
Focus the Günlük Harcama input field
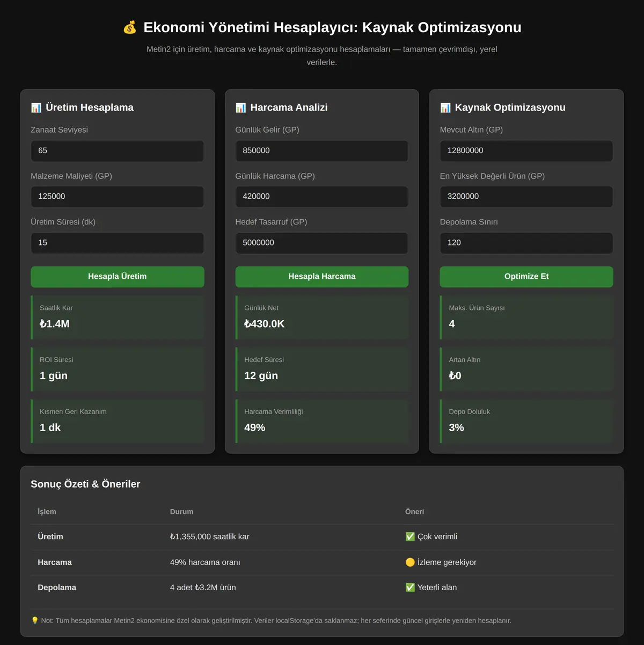click(x=322, y=197)
